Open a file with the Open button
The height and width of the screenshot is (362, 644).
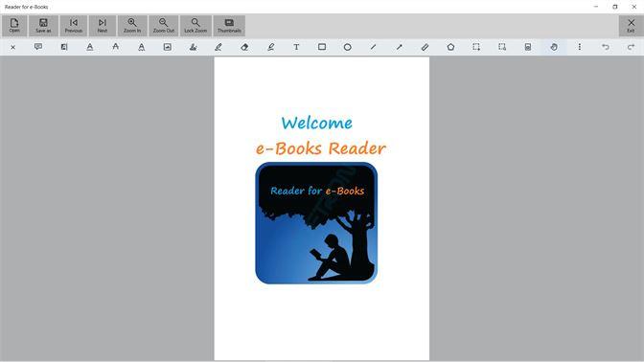coord(14,26)
